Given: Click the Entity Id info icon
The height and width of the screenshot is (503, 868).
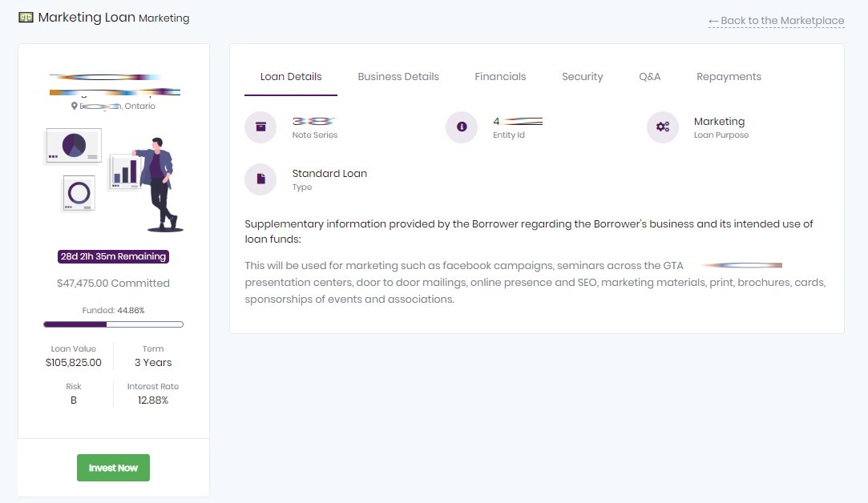Looking at the screenshot, I should tap(462, 127).
